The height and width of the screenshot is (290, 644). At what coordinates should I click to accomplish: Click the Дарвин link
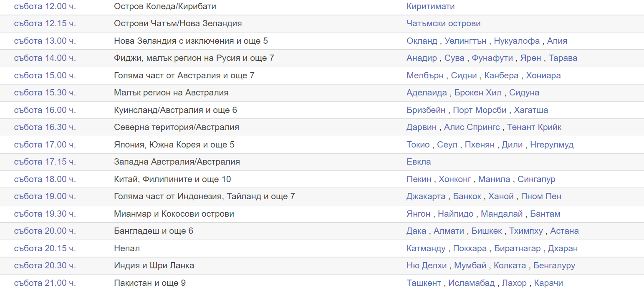coord(421,127)
